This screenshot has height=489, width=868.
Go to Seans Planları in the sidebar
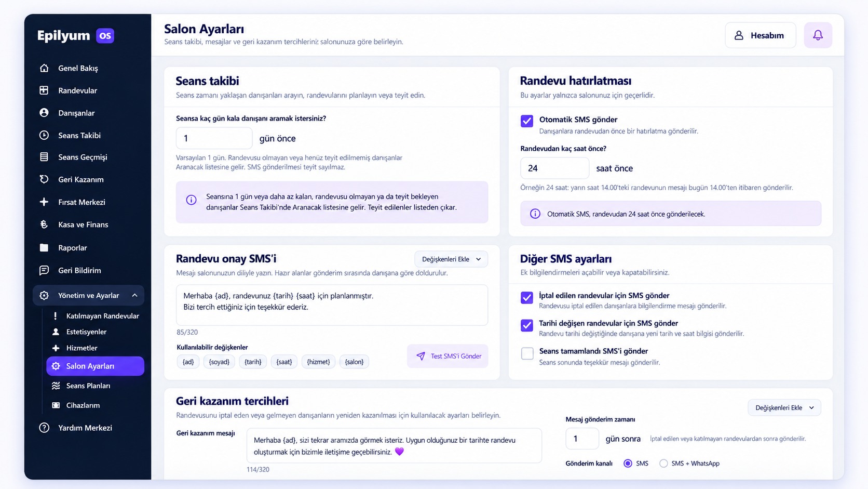click(x=88, y=386)
